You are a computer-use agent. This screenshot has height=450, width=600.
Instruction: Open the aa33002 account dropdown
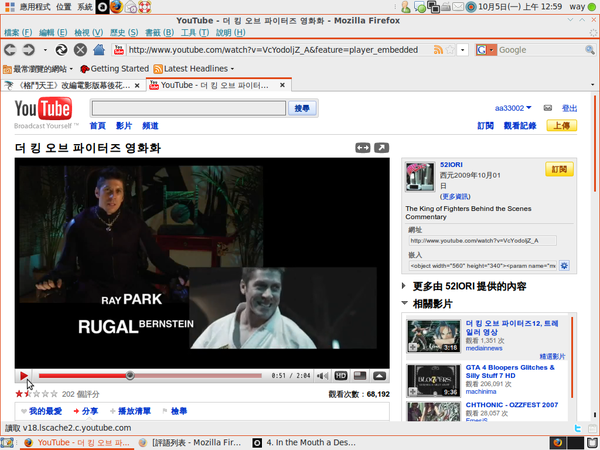tap(513, 108)
